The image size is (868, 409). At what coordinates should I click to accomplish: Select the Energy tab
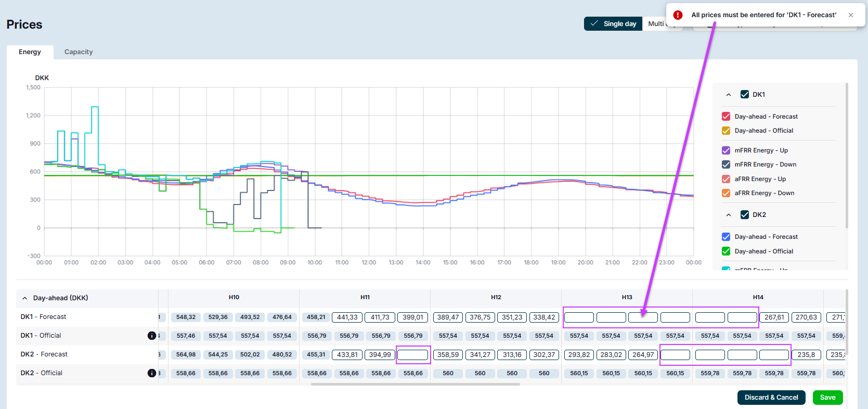(x=30, y=52)
